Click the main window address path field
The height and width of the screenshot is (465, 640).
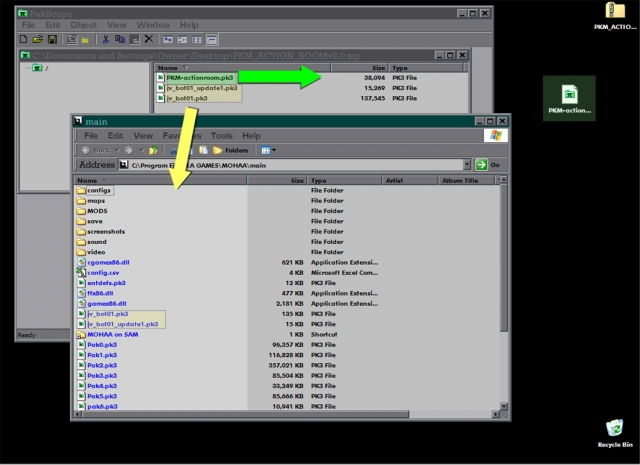click(291, 165)
